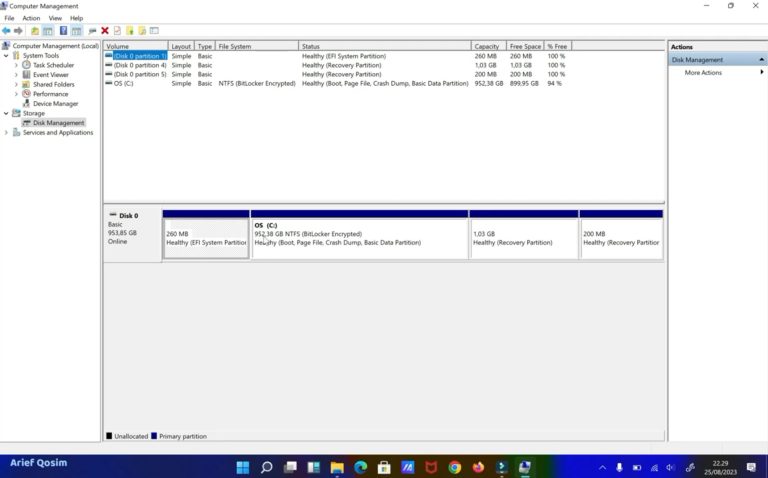
Task: Open the Action menu
Action: pyautogui.click(x=31, y=18)
